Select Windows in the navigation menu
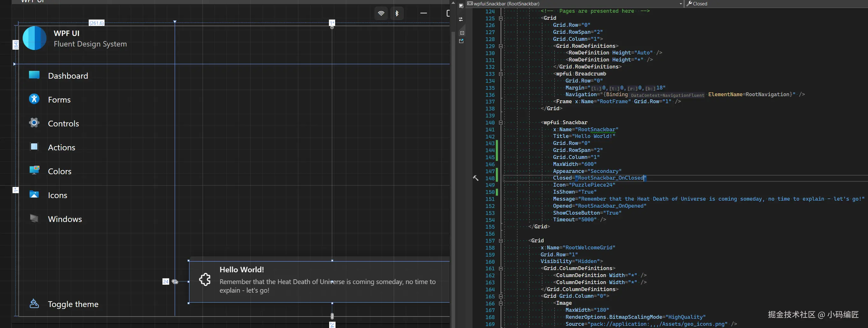 (65, 219)
